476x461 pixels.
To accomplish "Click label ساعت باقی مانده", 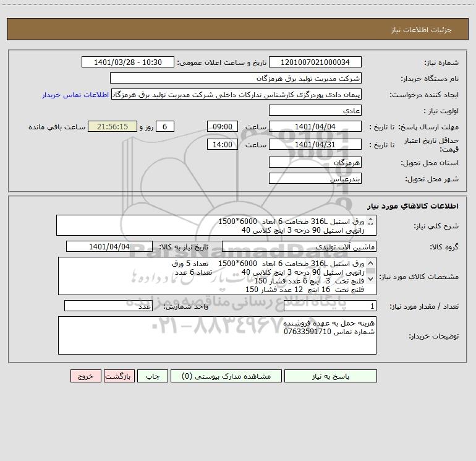I will click(57, 127).
